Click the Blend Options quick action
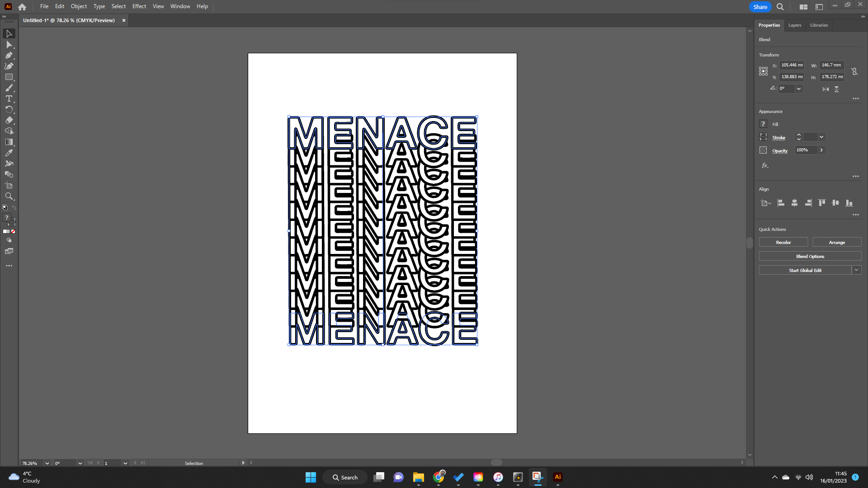Screen dimensions: 868x488 (810, 256)
